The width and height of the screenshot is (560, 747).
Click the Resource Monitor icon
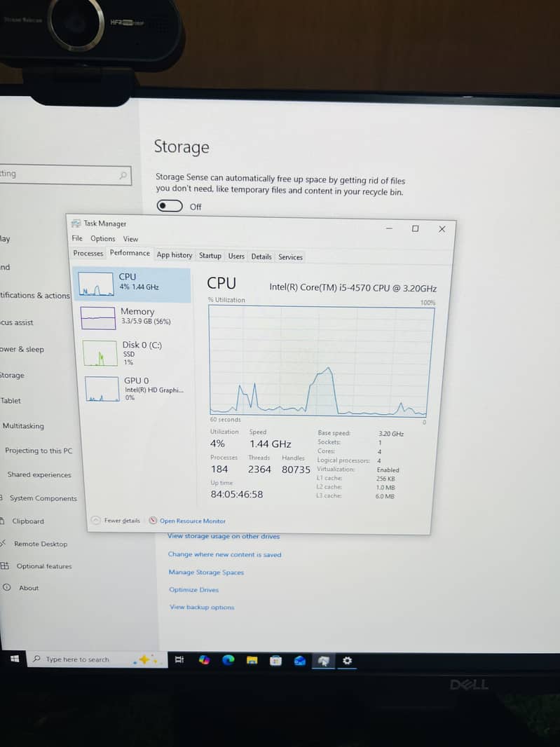click(153, 520)
